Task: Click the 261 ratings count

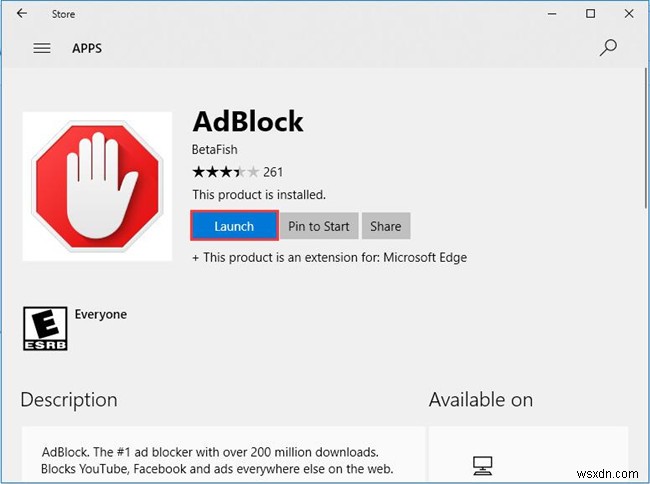Action: point(273,172)
